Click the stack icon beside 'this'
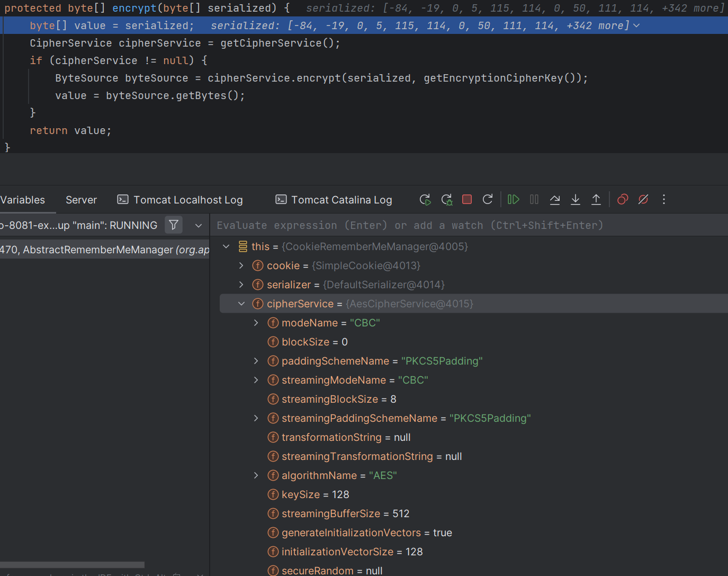The width and height of the screenshot is (728, 576). coord(243,246)
